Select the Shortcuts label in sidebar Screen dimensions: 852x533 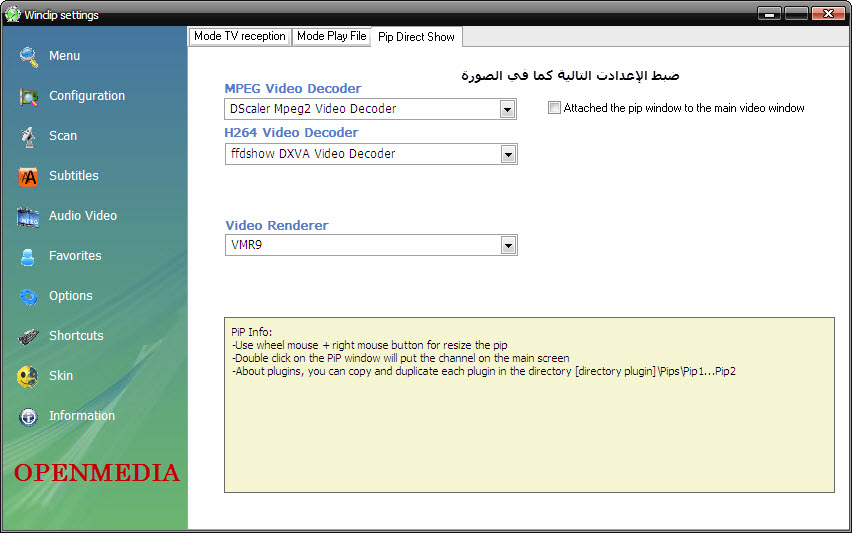click(x=76, y=336)
